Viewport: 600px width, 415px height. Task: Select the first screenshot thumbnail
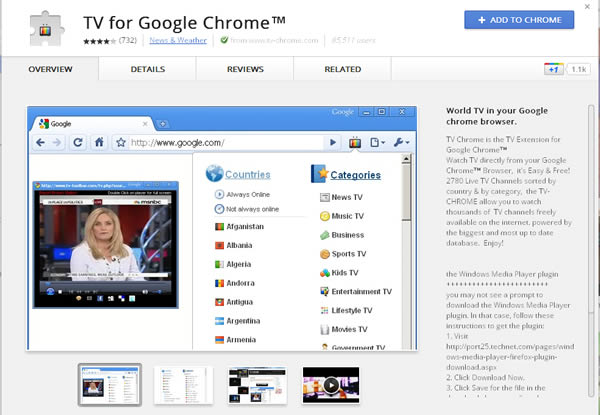point(110,385)
